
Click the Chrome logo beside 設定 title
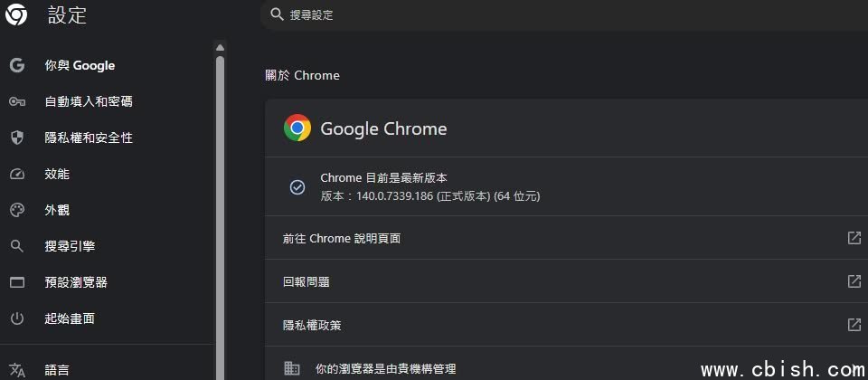pos(16,14)
